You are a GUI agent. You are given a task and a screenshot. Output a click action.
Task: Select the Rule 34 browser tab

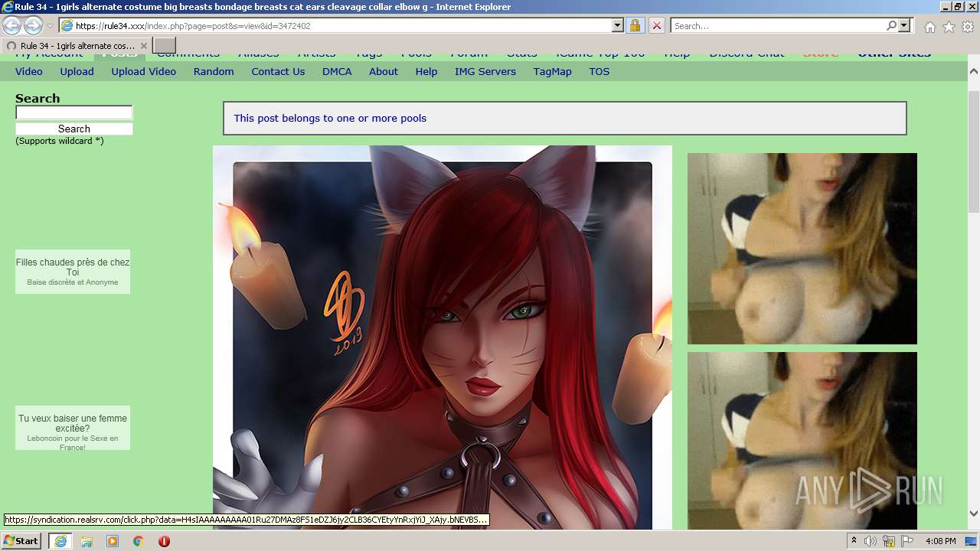coord(77,46)
